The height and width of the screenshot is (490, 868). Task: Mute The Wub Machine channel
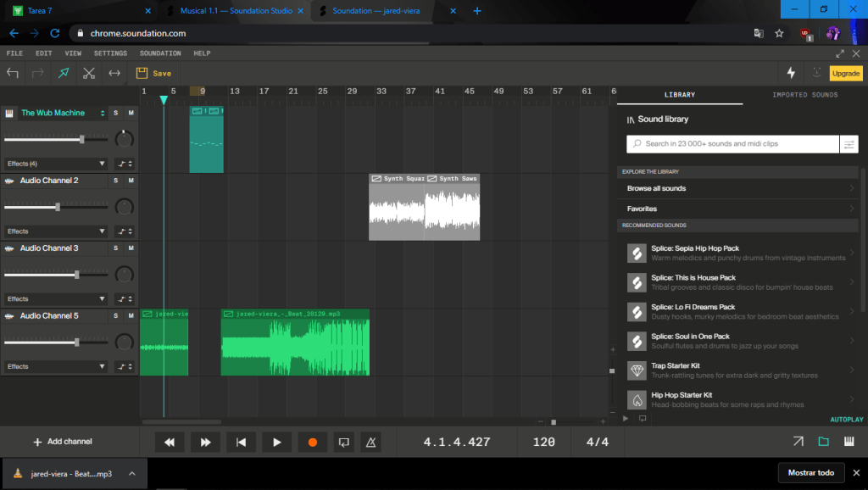tap(131, 113)
